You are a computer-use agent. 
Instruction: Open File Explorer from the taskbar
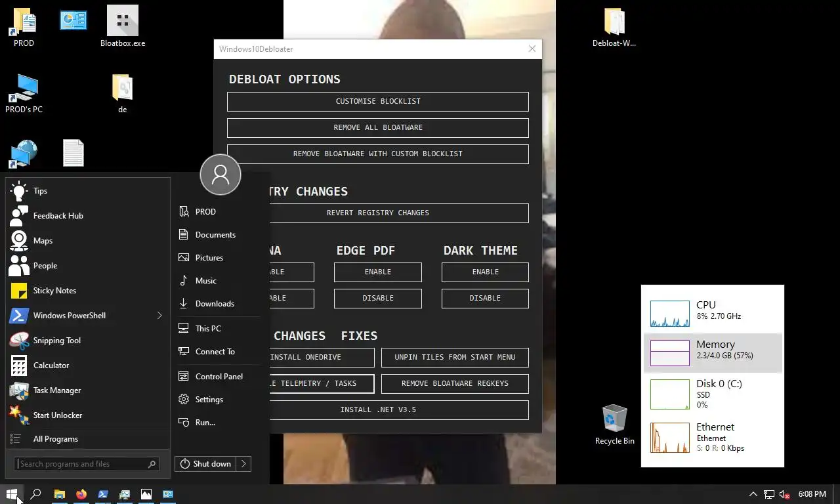tap(59, 494)
